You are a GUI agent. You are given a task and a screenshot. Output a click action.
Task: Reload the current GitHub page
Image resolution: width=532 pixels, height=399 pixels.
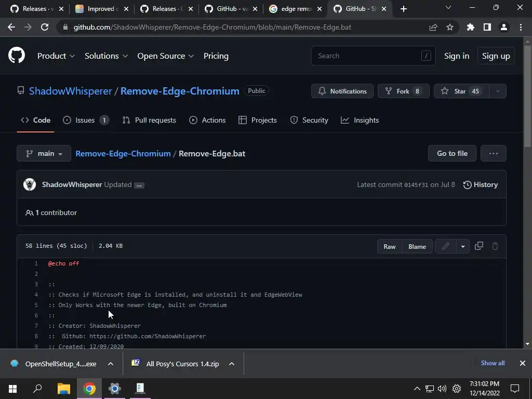tap(45, 27)
